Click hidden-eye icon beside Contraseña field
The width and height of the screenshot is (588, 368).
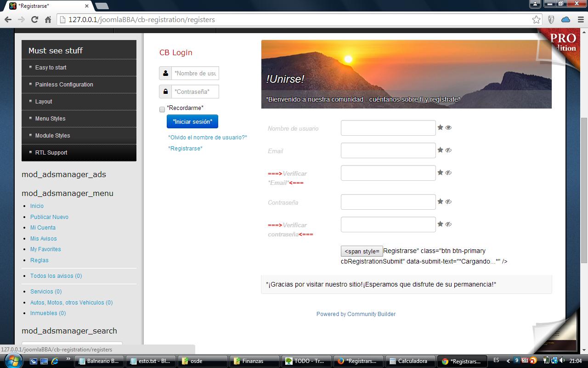448,201
